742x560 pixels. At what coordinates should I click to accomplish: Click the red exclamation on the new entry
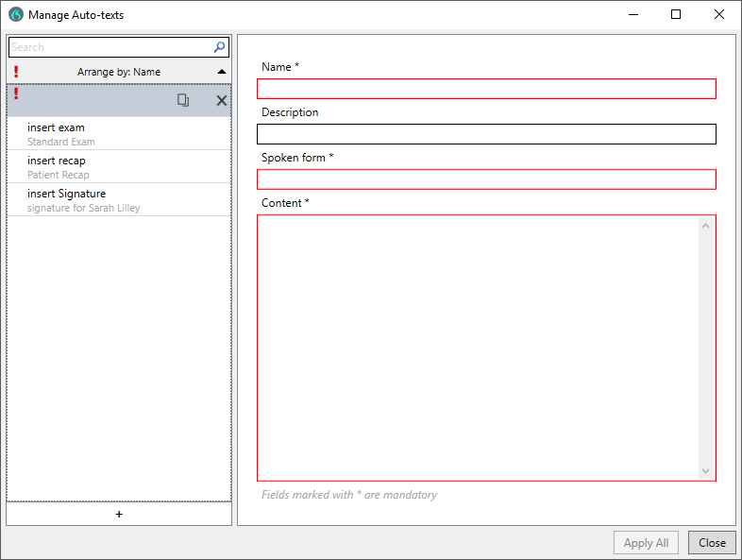pyautogui.click(x=17, y=93)
